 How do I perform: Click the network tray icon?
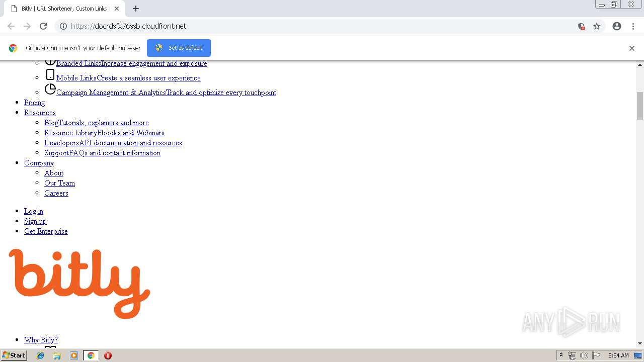click(x=572, y=355)
